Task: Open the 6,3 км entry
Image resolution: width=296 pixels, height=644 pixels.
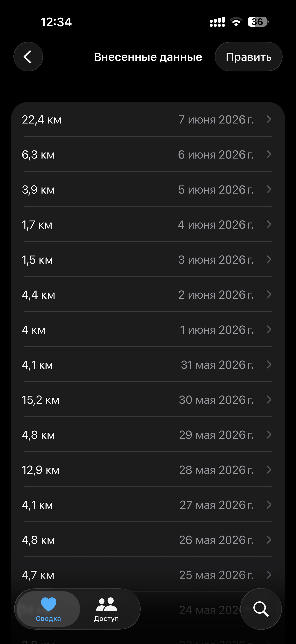Action: 148,154
